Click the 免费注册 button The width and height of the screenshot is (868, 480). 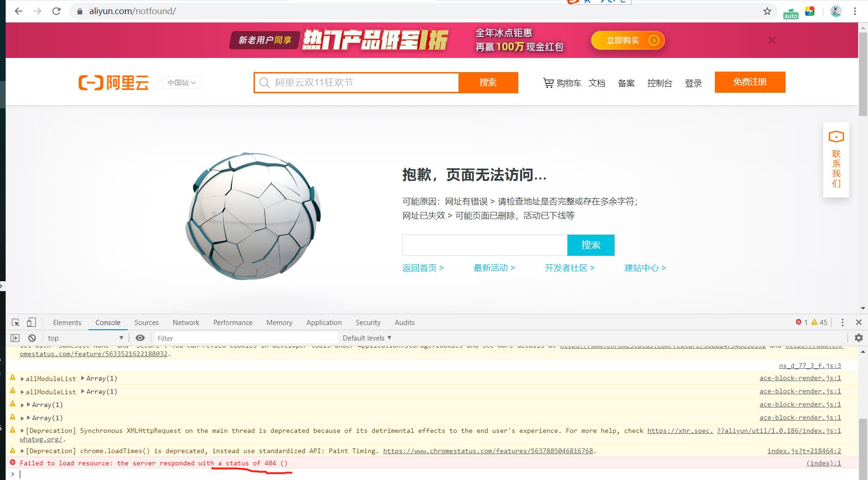pos(750,82)
